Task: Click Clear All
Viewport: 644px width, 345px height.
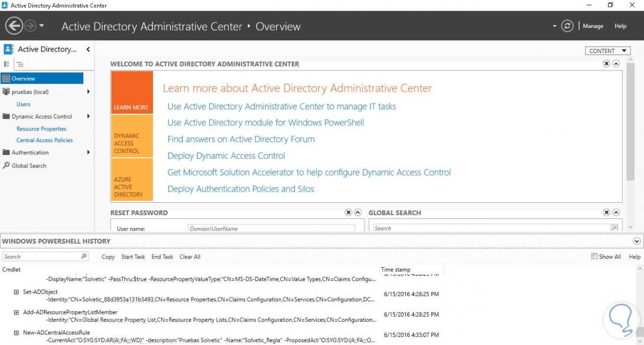Action: coord(190,256)
